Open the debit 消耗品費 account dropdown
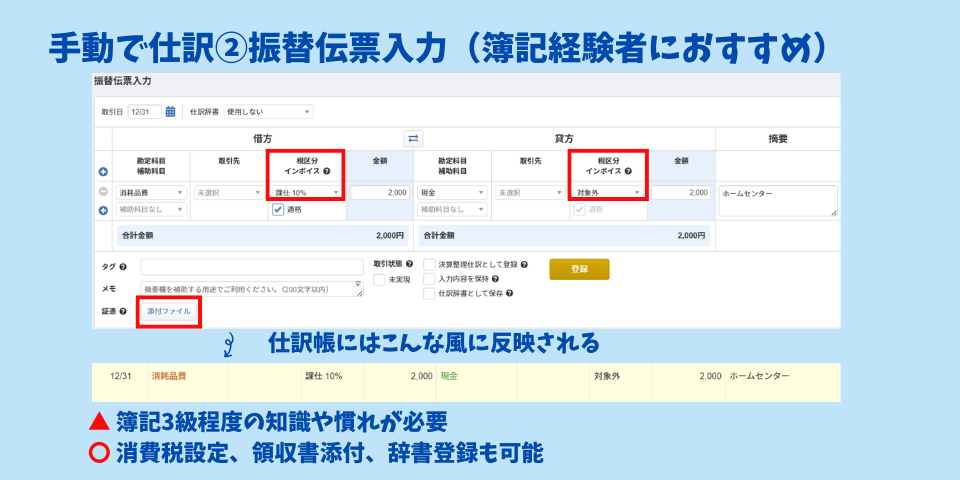Image resolution: width=960 pixels, height=480 pixels. click(x=151, y=193)
